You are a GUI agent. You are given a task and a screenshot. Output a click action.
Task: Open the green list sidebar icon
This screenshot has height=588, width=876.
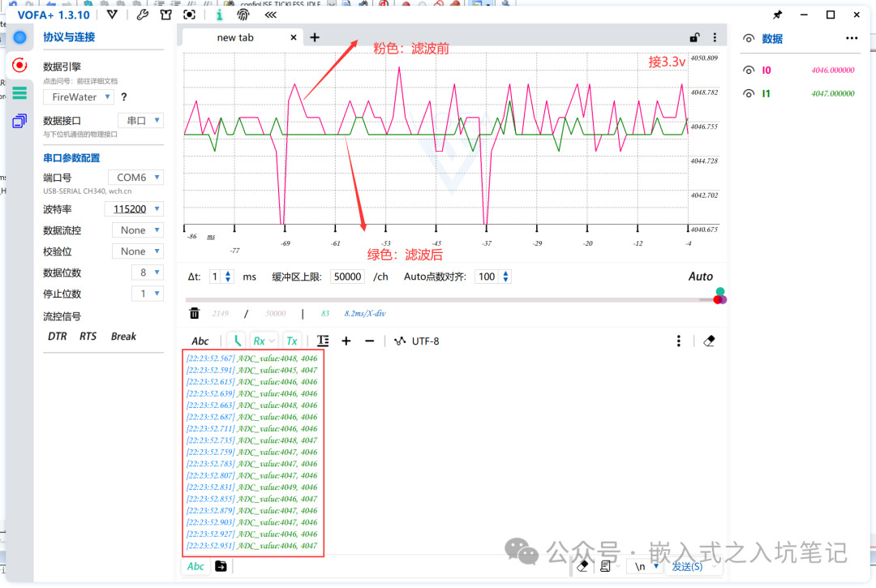19,92
